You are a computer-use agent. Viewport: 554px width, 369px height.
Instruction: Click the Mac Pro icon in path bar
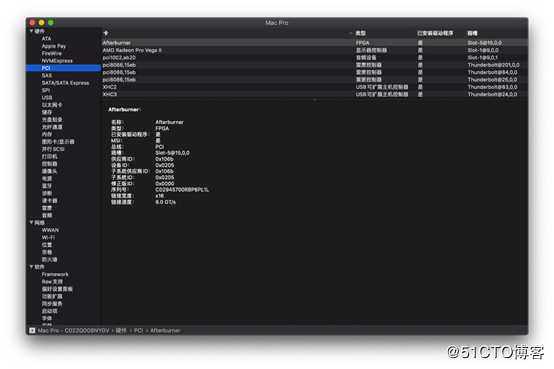(32, 330)
